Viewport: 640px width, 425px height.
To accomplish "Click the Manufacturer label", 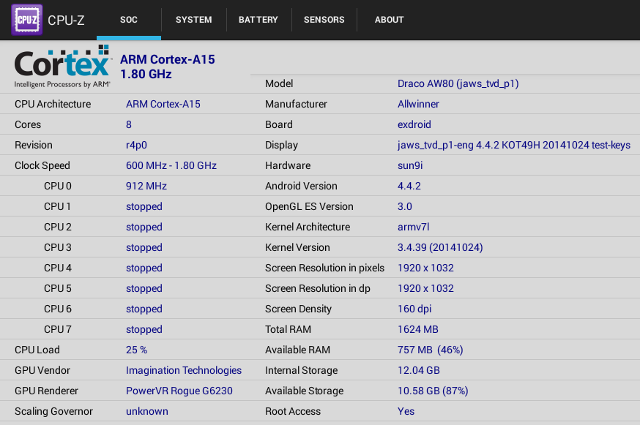I will (296, 104).
